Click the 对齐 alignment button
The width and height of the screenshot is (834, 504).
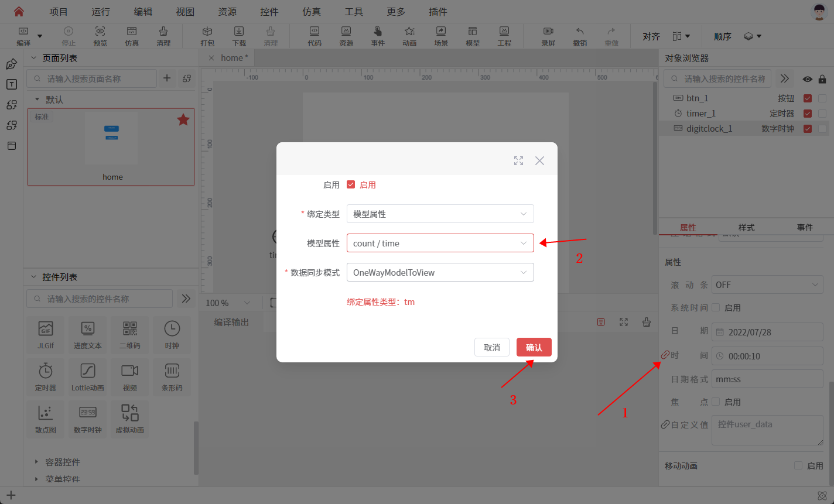pyautogui.click(x=651, y=36)
